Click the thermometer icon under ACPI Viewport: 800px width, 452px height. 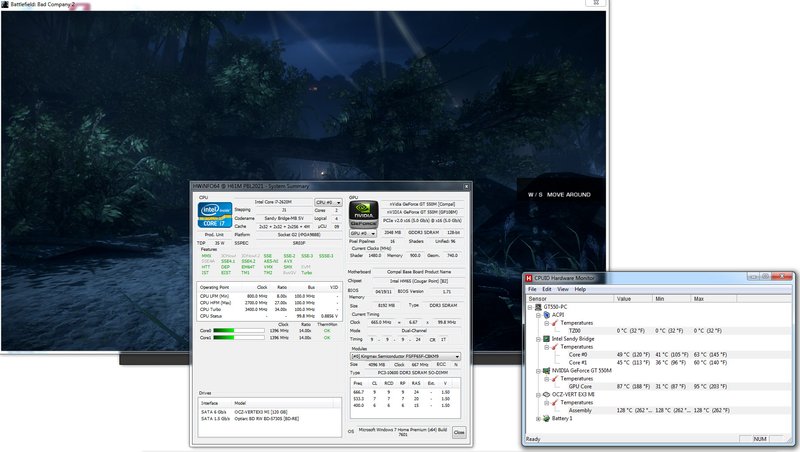tap(555, 323)
